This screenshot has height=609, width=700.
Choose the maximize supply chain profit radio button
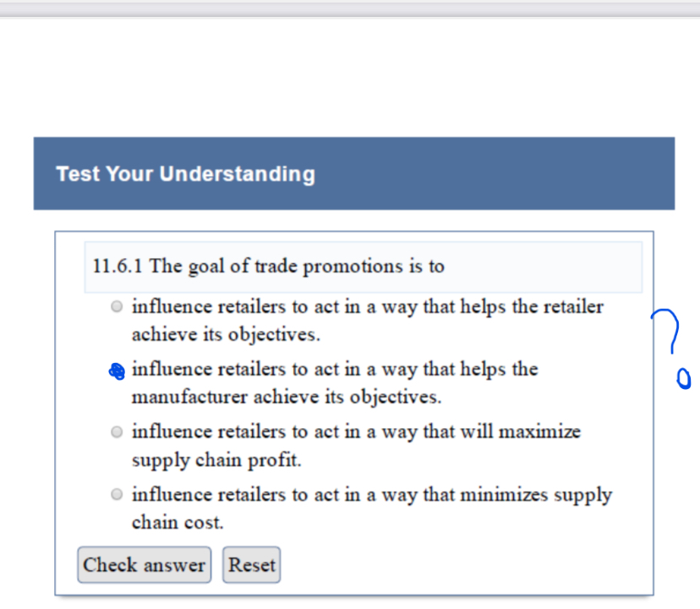116,431
